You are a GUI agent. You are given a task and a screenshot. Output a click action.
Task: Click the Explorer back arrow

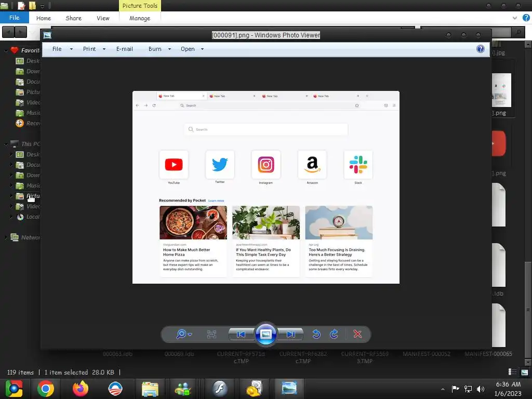pyautogui.click(x=8, y=32)
